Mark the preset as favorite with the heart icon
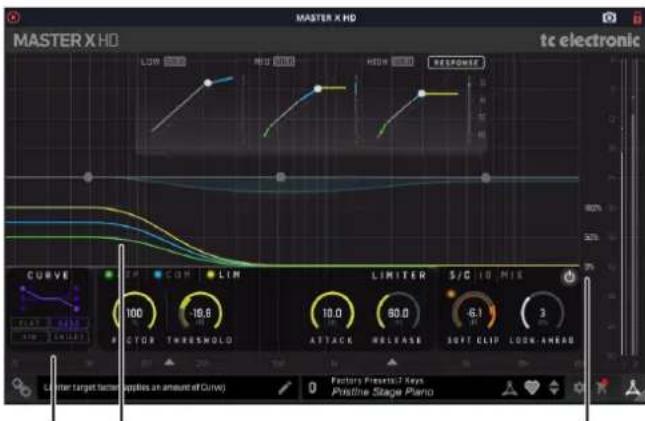 tap(531, 388)
